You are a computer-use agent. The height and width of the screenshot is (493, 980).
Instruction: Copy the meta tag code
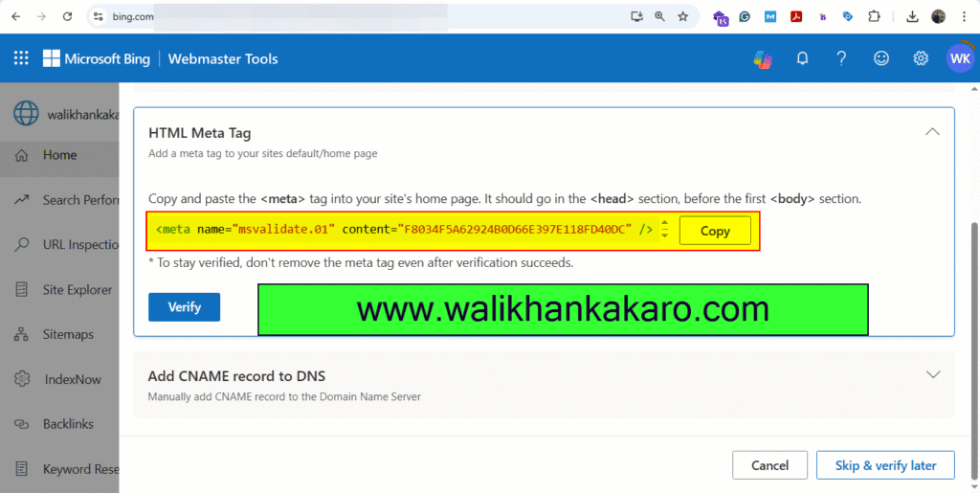pos(715,231)
